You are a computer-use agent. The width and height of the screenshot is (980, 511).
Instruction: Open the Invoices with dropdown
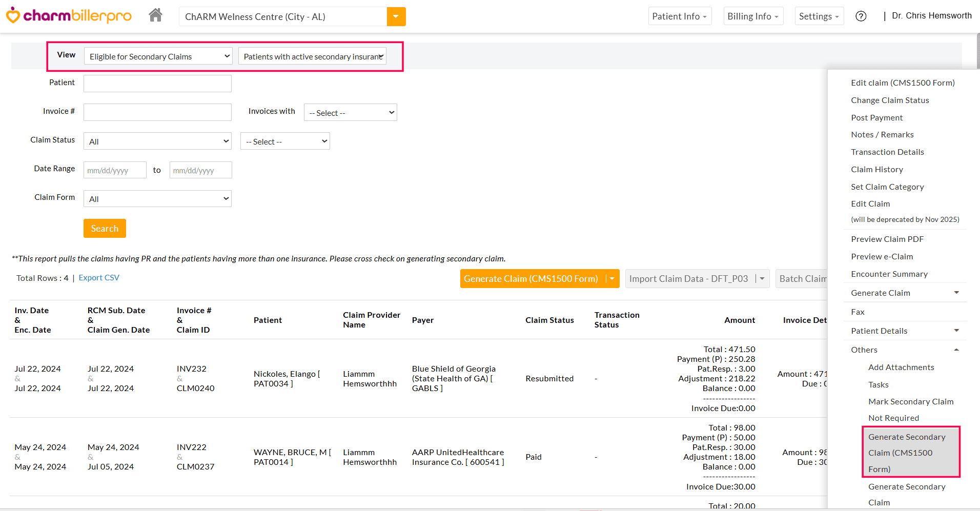tap(351, 112)
